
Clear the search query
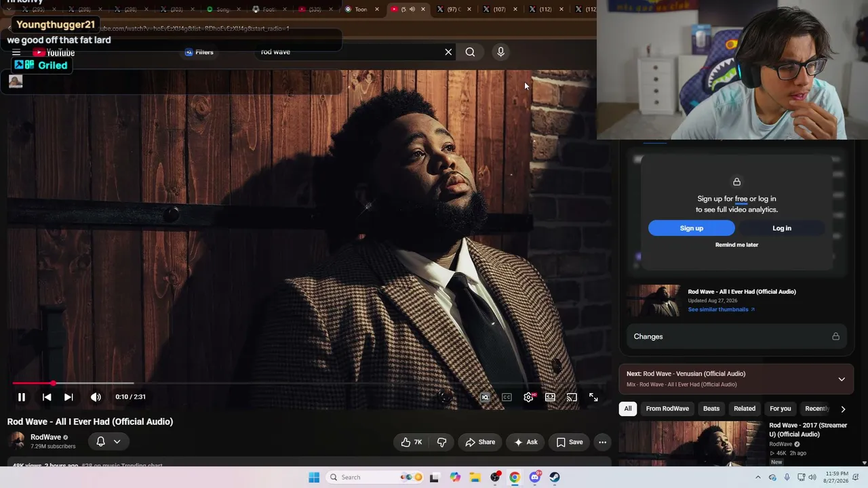click(448, 52)
